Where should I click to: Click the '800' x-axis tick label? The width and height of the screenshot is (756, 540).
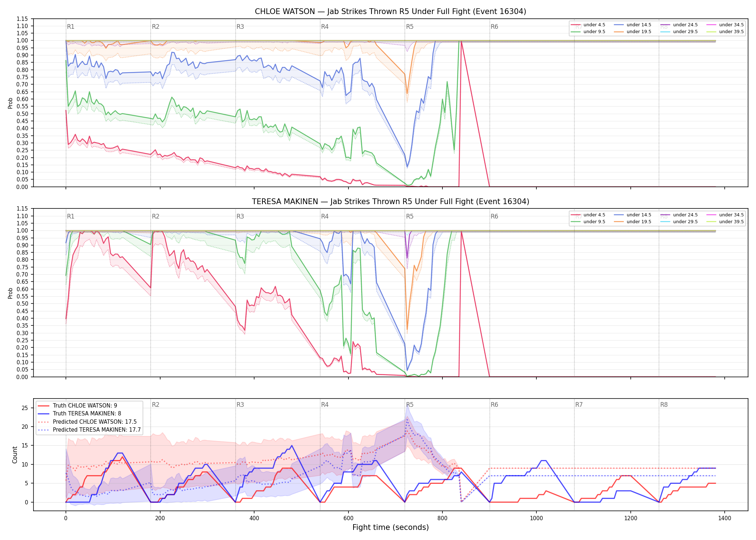[x=442, y=518]
